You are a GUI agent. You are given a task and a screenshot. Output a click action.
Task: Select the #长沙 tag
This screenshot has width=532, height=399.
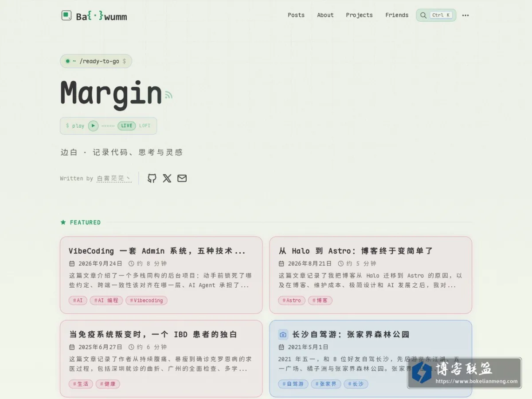click(x=356, y=384)
